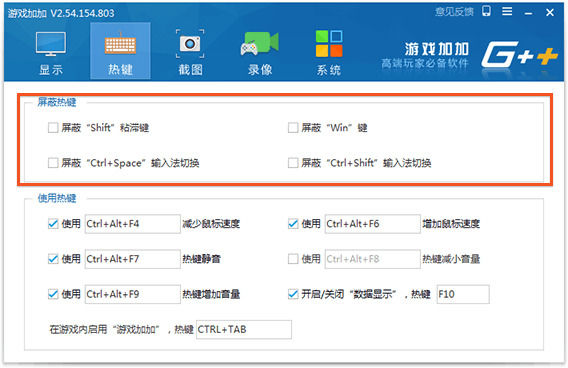The image size is (568, 368).
Task: Select the 热键 hotkey tab
Action: 120,51
